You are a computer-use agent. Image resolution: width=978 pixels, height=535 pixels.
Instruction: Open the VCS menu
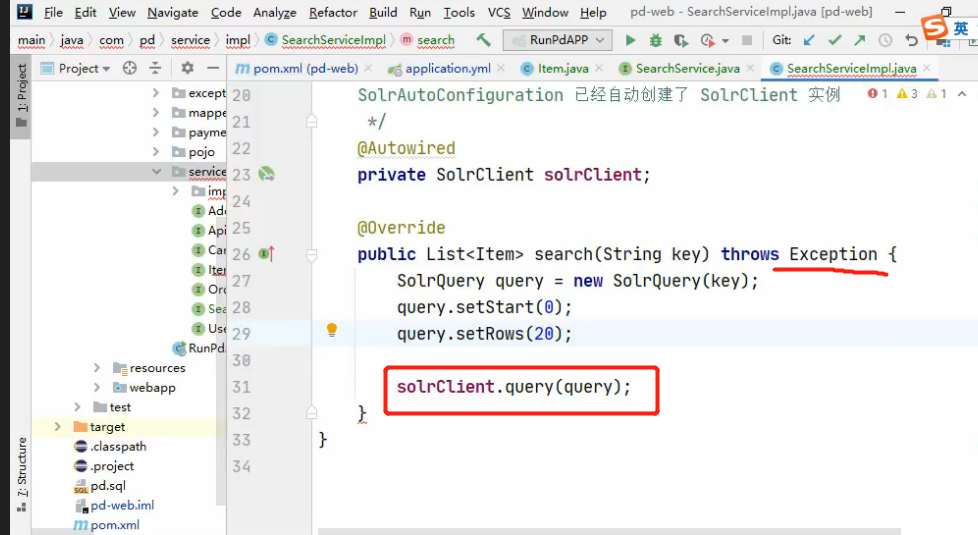click(x=499, y=12)
